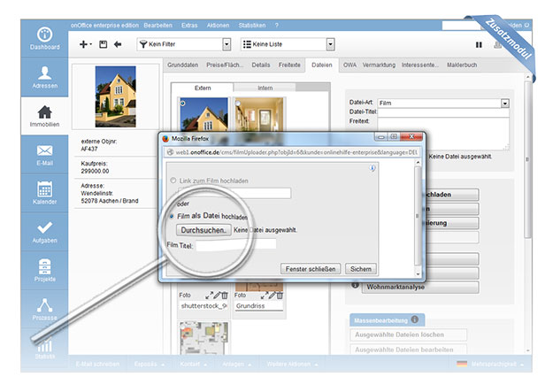Click the globe icon in the popup address bar
This screenshot has height=392, width=553.
pyautogui.click(x=170, y=152)
